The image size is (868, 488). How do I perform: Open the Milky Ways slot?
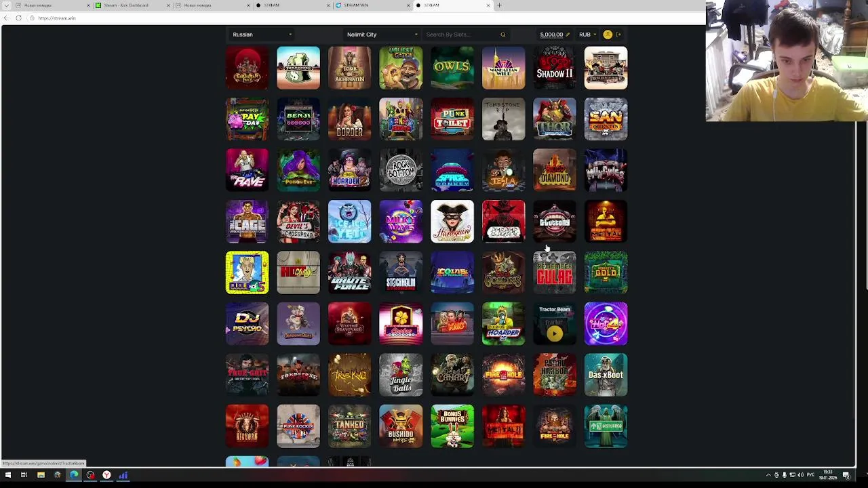point(401,222)
